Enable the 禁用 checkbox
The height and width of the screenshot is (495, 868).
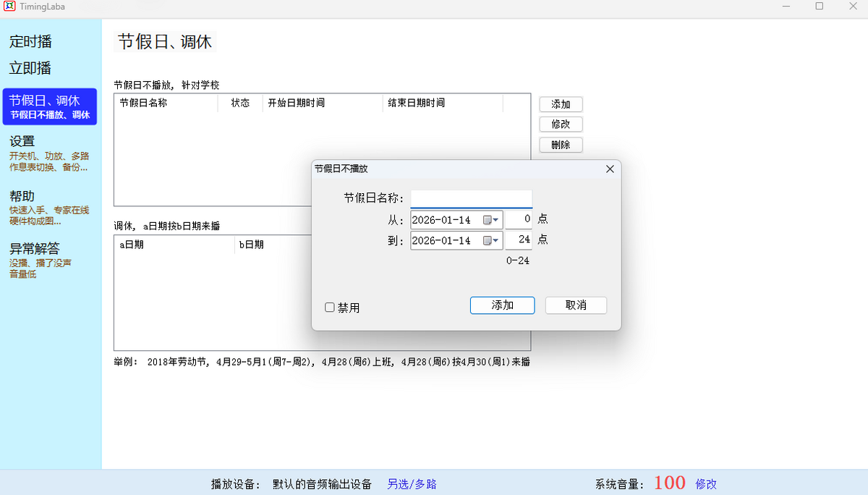click(x=330, y=308)
